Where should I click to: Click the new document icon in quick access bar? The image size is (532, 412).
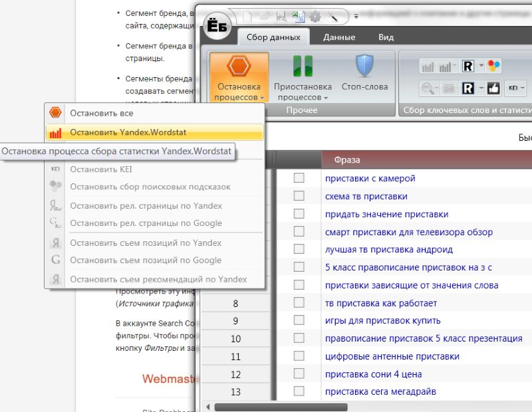247,16
